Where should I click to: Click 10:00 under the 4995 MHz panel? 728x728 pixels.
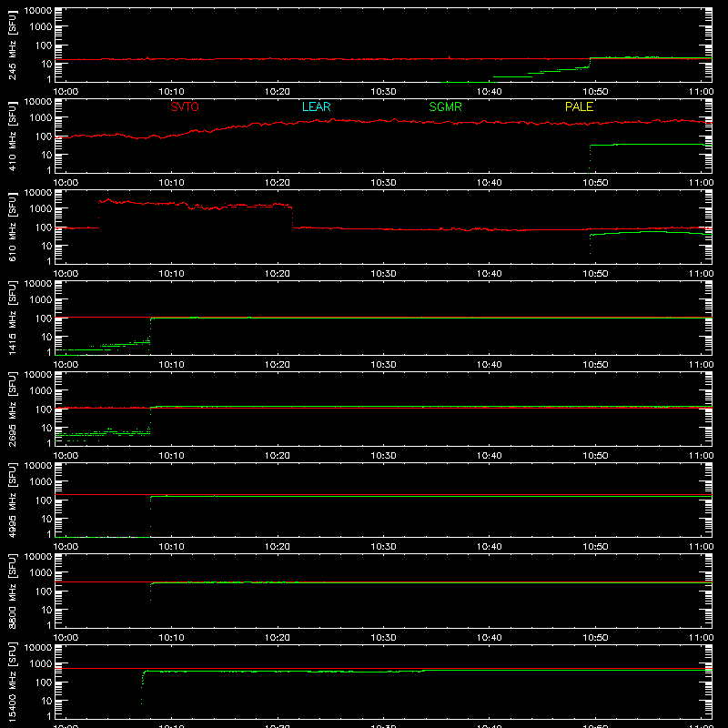click(66, 547)
